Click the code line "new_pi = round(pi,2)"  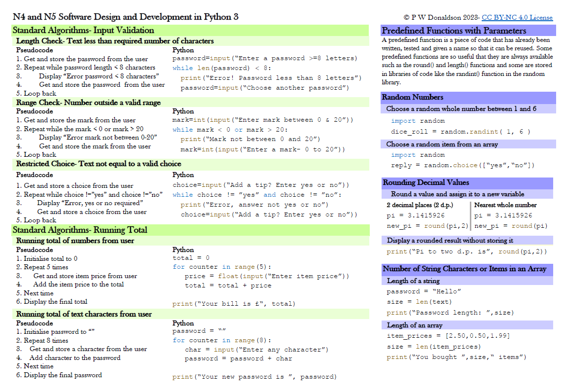[x=427, y=225]
